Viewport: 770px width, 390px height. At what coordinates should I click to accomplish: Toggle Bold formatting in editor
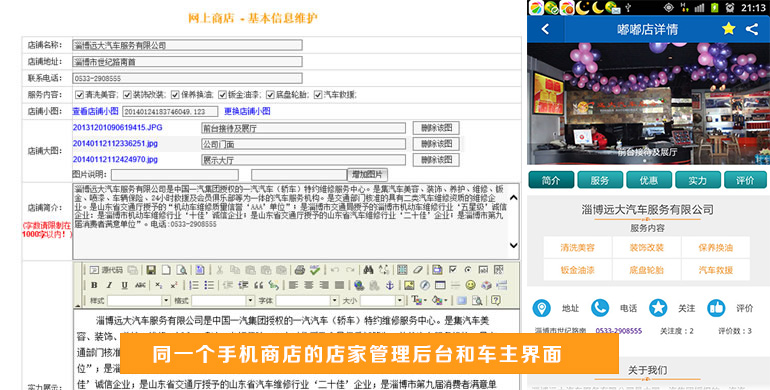pos(94,285)
